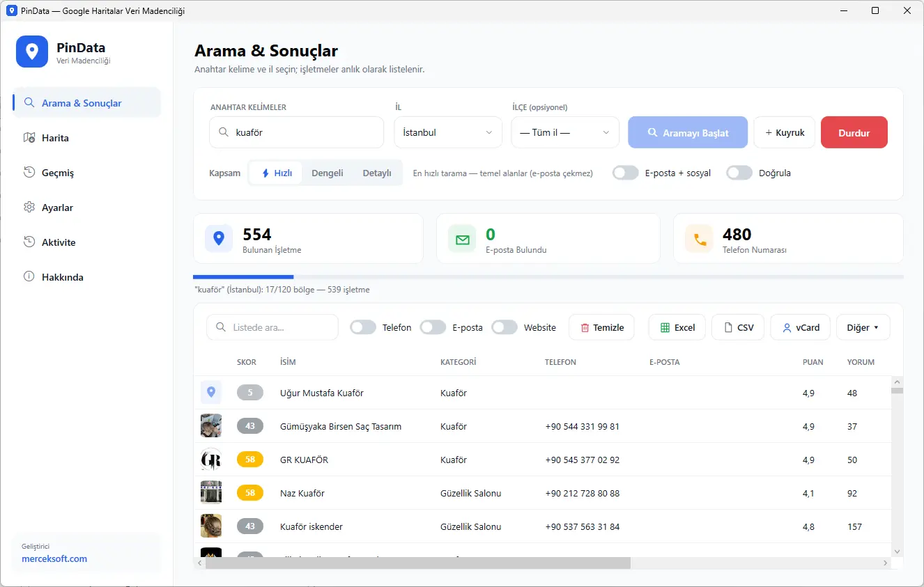Select the Hızlı scope tab
The width and height of the screenshot is (924, 587).
click(x=276, y=173)
